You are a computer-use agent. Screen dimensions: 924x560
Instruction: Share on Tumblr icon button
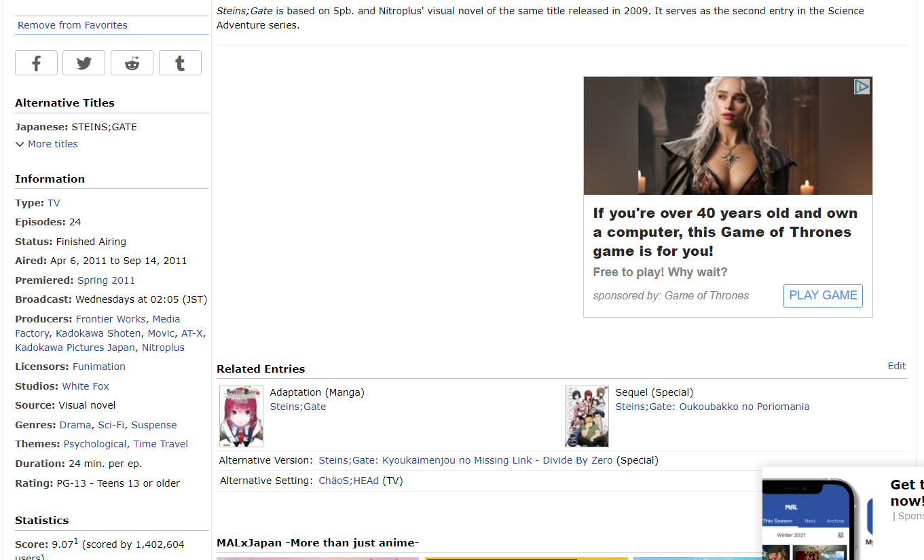(x=180, y=63)
